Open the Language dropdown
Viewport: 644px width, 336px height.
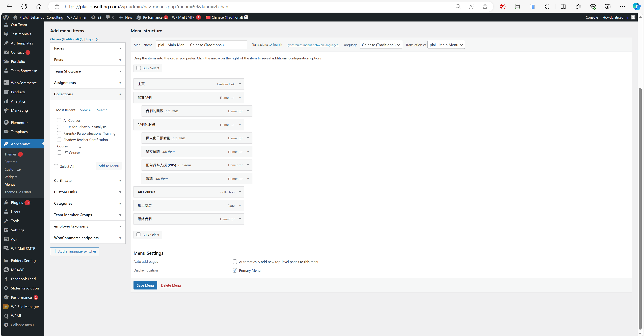pos(381,45)
